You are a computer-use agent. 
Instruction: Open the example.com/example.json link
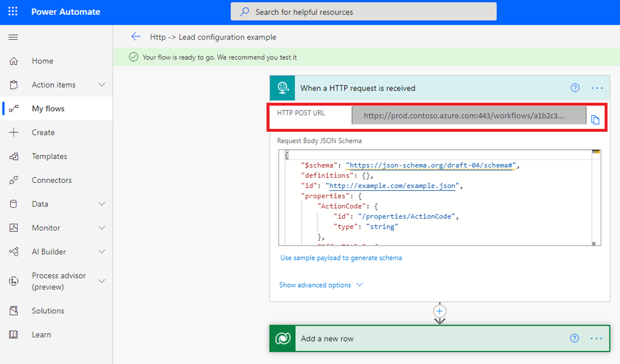tap(392, 186)
